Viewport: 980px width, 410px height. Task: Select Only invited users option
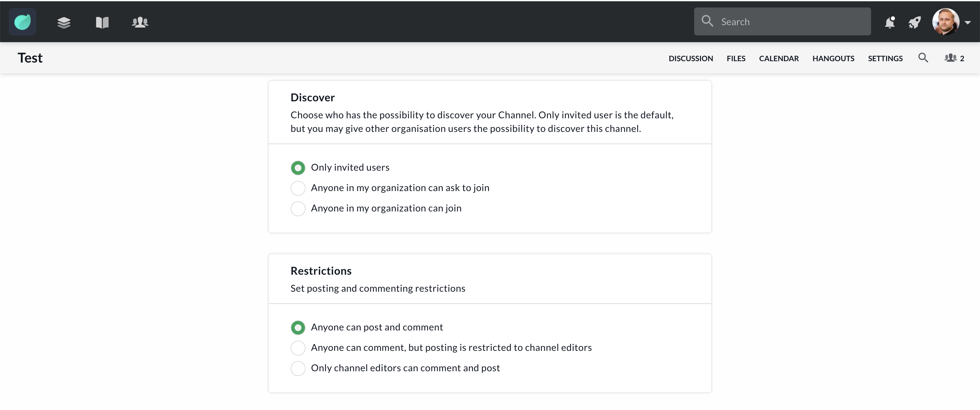click(x=298, y=168)
